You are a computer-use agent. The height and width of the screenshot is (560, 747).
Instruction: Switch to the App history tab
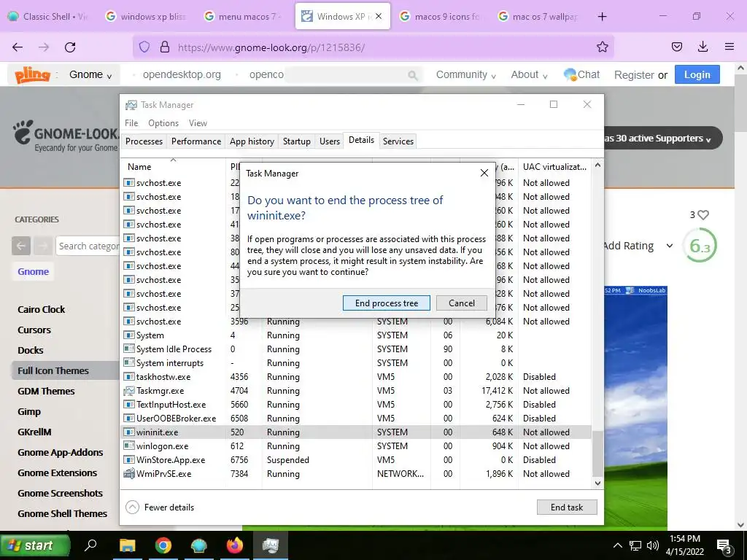[252, 141]
